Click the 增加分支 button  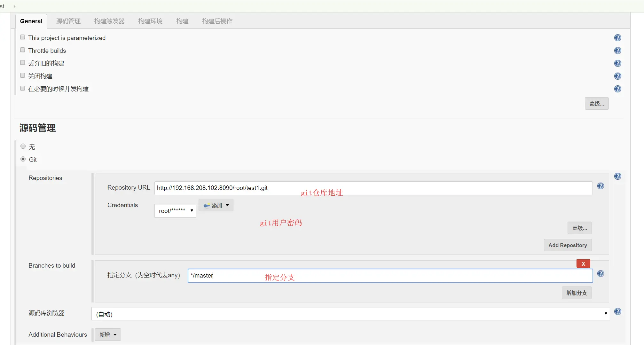[x=577, y=293]
